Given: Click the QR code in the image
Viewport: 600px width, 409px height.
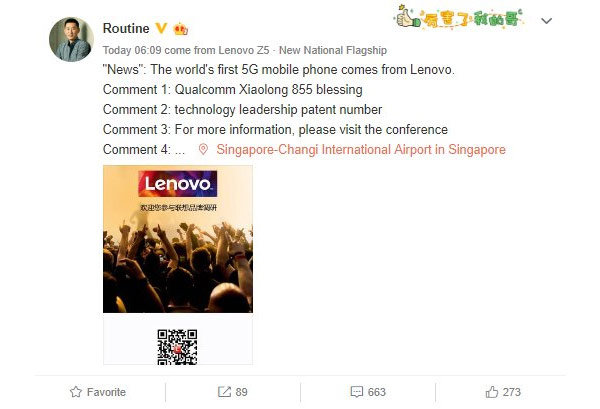Looking at the screenshot, I should click(177, 347).
